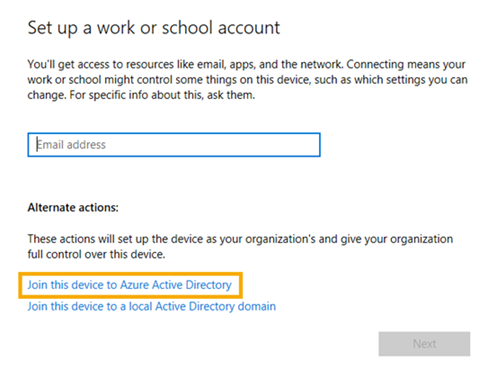The height and width of the screenshot is (370, 498).
Task: Join this device to a local Active Directory domain
Action: click(x=152, y=306)
